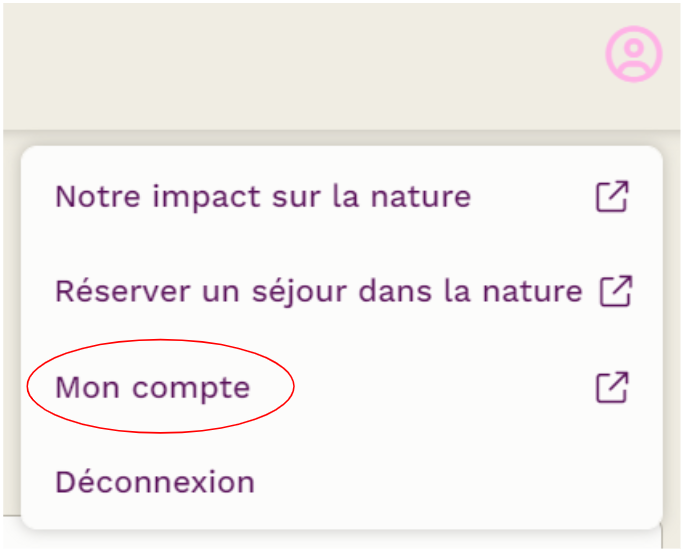683x557 pixels.
Task: Click the arrow-in-box icon on the Mon compte row
Action: pos(612,387)
